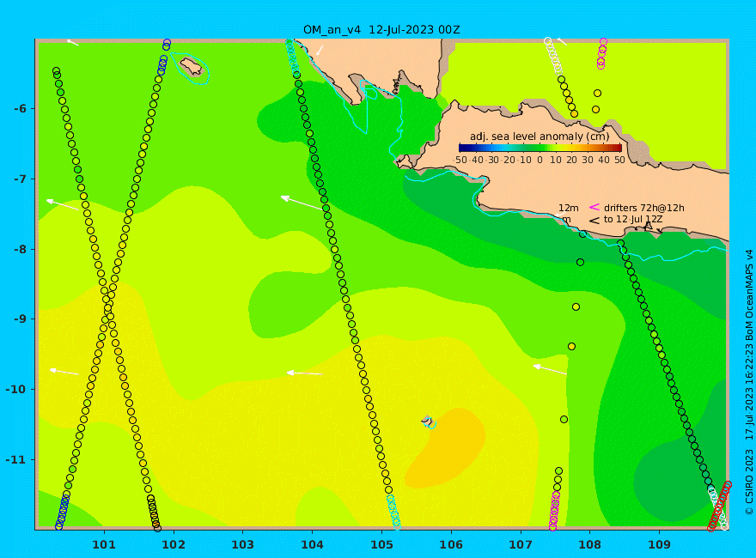Image resolution: width=756 pixels, height=558 pixels.
Task: Click longitude axis label "108"
Action: (589, 545)
